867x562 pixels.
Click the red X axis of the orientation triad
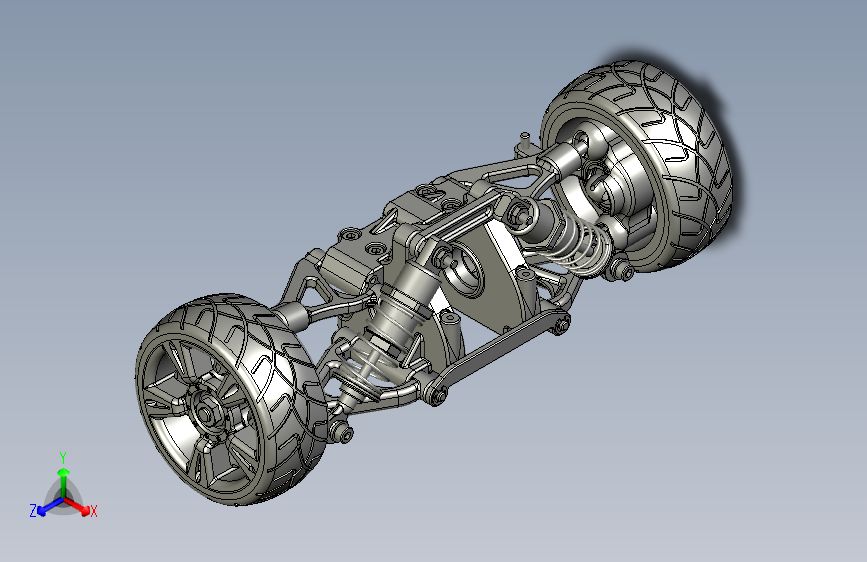pyautogui.click(x=79, y=506)
